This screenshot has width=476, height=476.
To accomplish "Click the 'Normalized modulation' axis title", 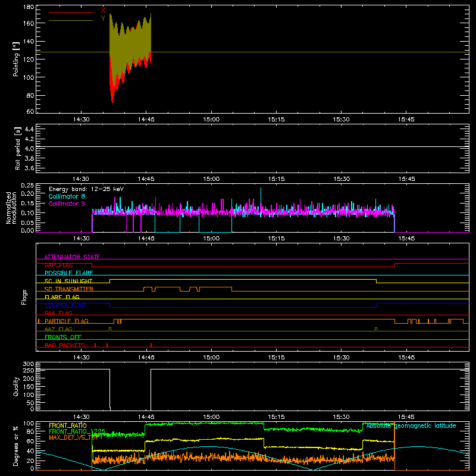I will pyautogui.click(x=12, y=208).
